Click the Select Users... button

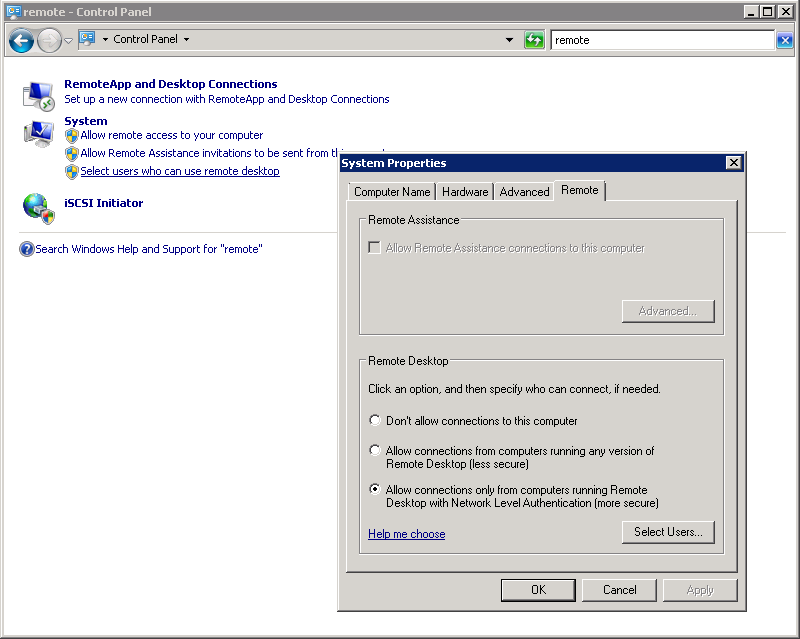[668, 532]
